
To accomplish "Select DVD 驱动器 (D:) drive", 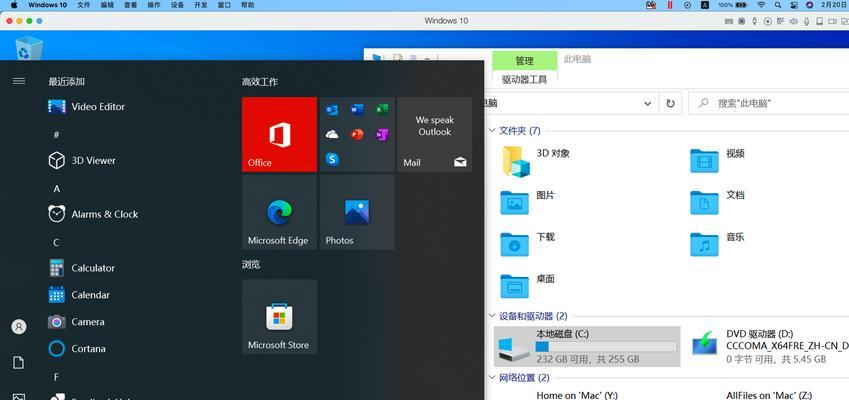I will point(770,346).
